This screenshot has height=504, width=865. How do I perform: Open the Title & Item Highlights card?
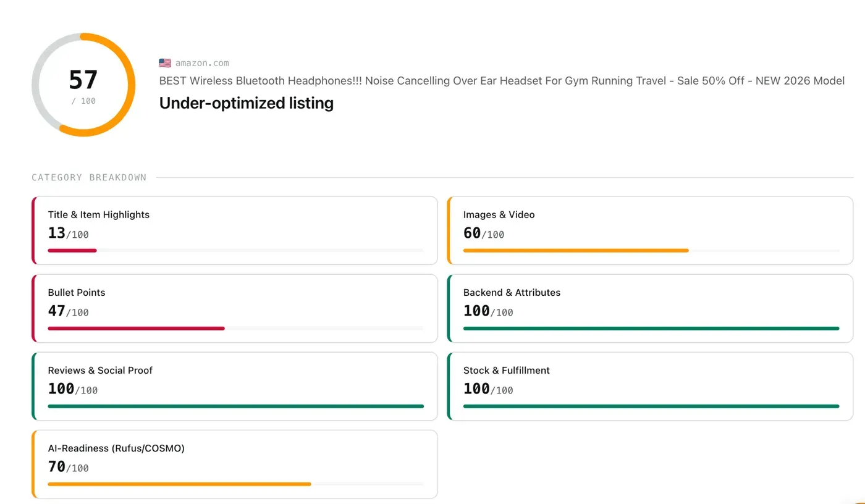(x=235, y=230)
